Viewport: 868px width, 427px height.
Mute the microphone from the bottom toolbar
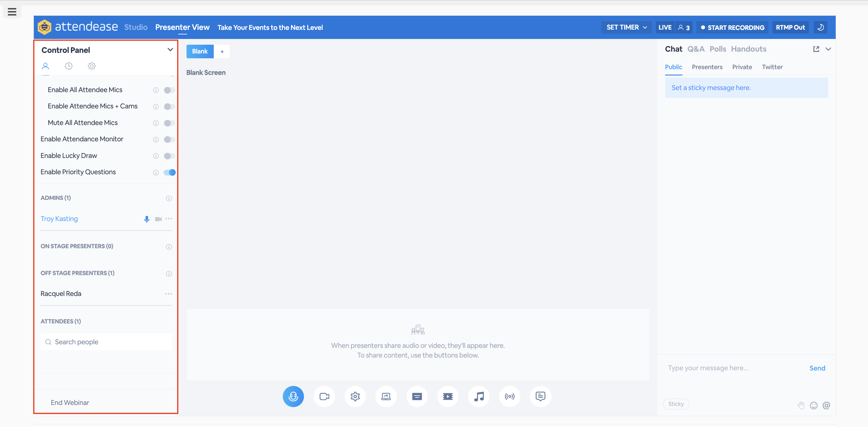point(293,396)
